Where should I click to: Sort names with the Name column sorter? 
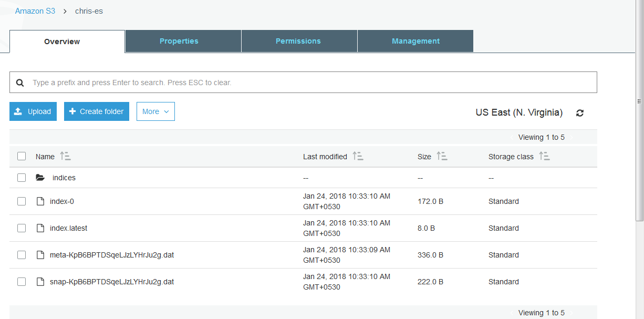coord(65,156)
